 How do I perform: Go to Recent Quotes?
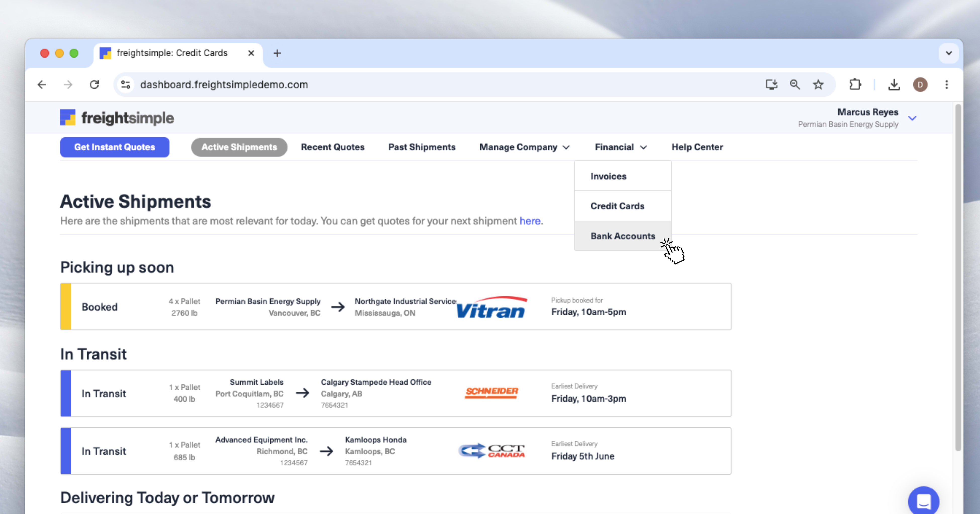click(332, 147)
